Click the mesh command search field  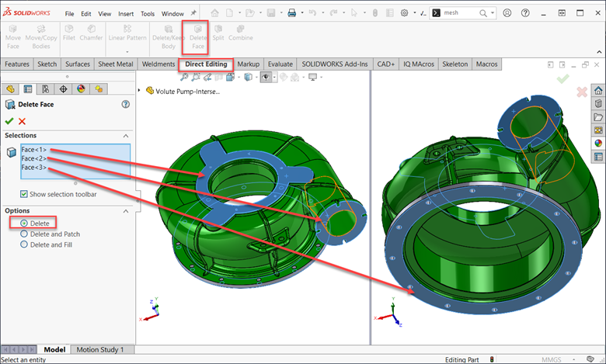(x=460, y=13)
